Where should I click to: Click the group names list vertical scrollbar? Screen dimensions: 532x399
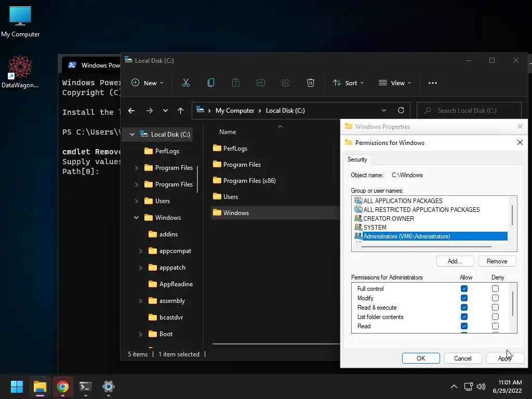[512, 215]
